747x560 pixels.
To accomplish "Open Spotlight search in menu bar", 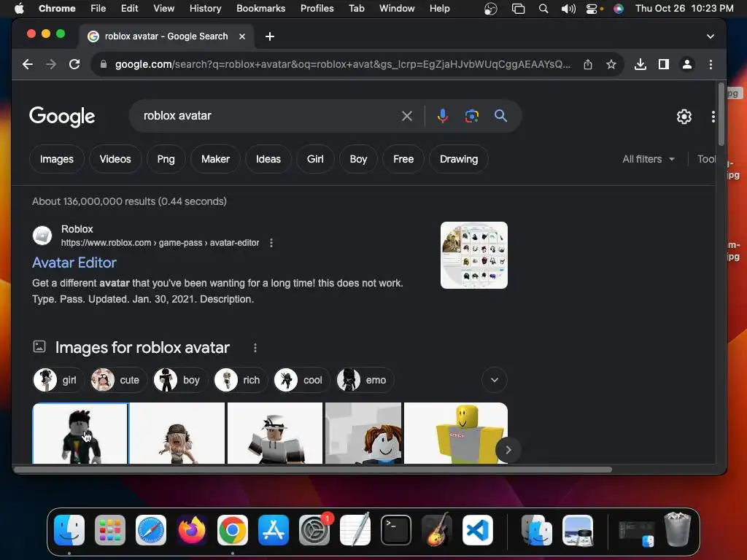I will click(543, 9).
